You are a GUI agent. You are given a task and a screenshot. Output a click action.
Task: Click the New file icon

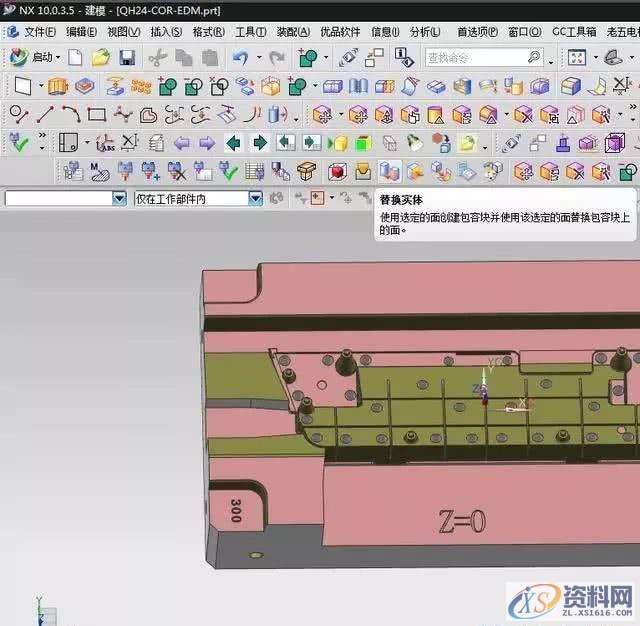point(75,58)
